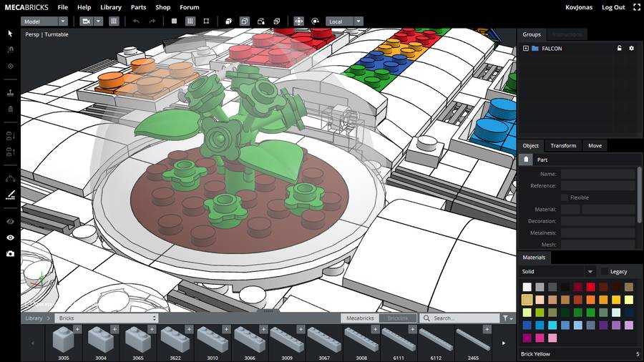This screenshot has height=362, width=644.
Task: Open the Shop link
Action: (162, 7)
